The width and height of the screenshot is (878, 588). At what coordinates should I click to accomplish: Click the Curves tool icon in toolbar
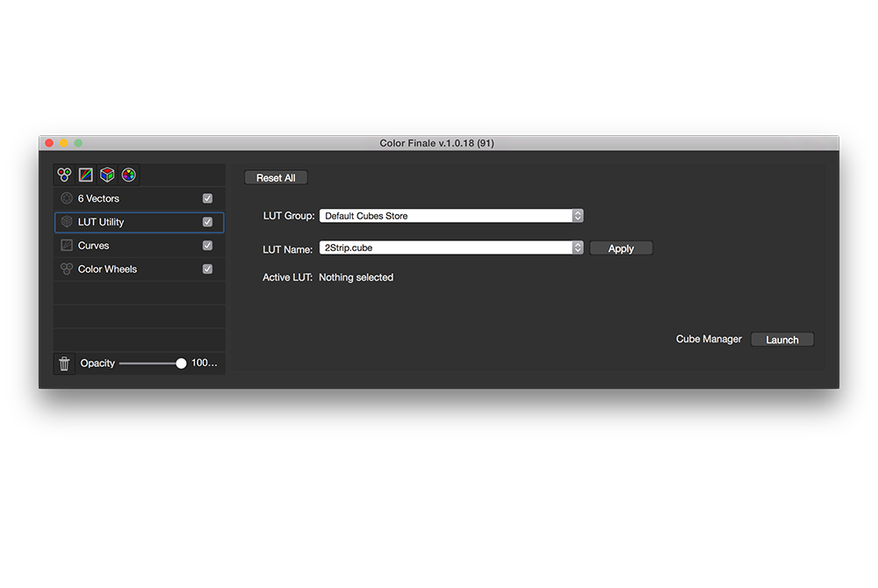coord(86,175)
